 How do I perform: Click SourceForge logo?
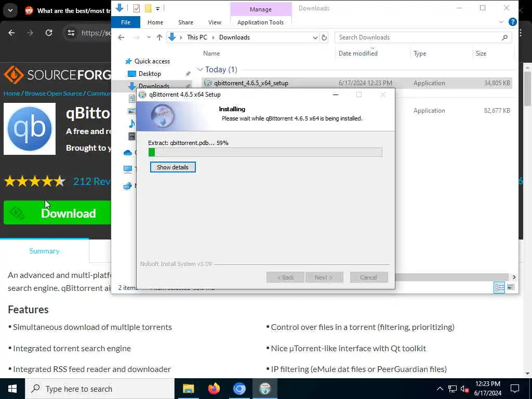[57, 75]
